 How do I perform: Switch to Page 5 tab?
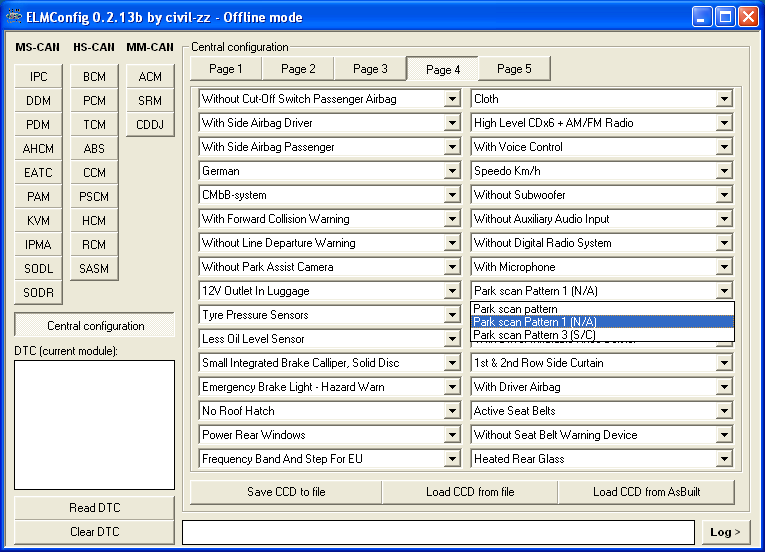pos(514,69)
